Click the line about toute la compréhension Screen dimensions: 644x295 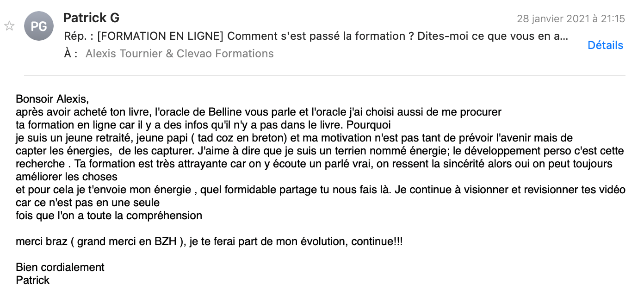point(109,215)
